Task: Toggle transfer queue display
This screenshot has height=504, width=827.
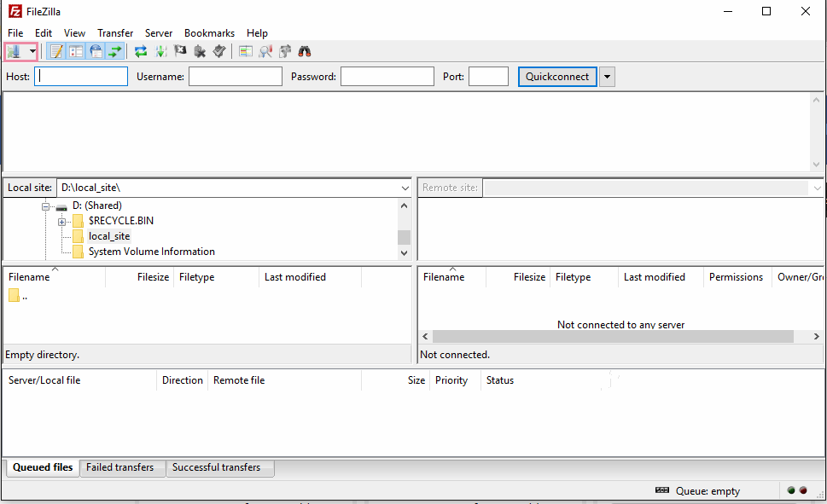Action: [x=115, y=52]
